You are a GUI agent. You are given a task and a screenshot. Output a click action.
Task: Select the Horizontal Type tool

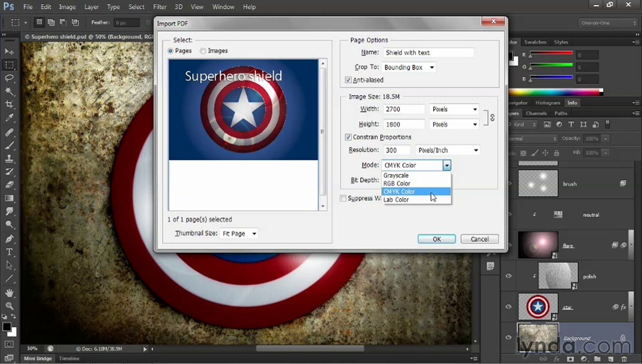click(x=9, y=252)
